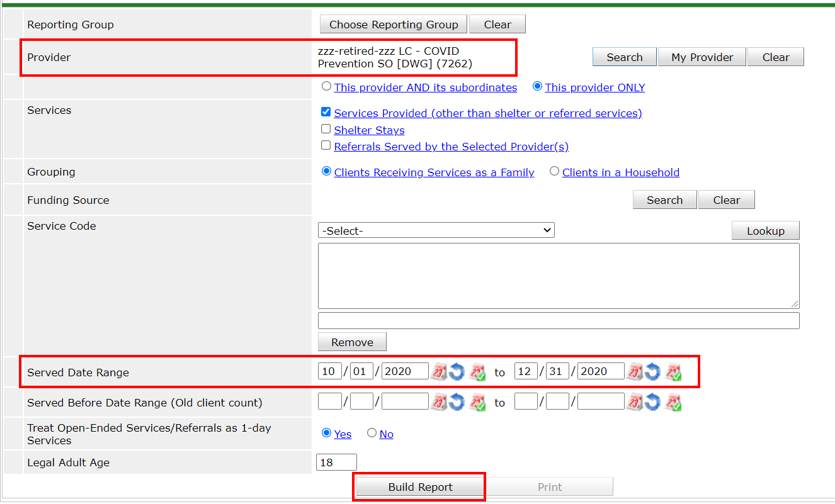Open calendar picker for Served Date Range start
This screenshot has height=504, width=835.
coord(438,372)
